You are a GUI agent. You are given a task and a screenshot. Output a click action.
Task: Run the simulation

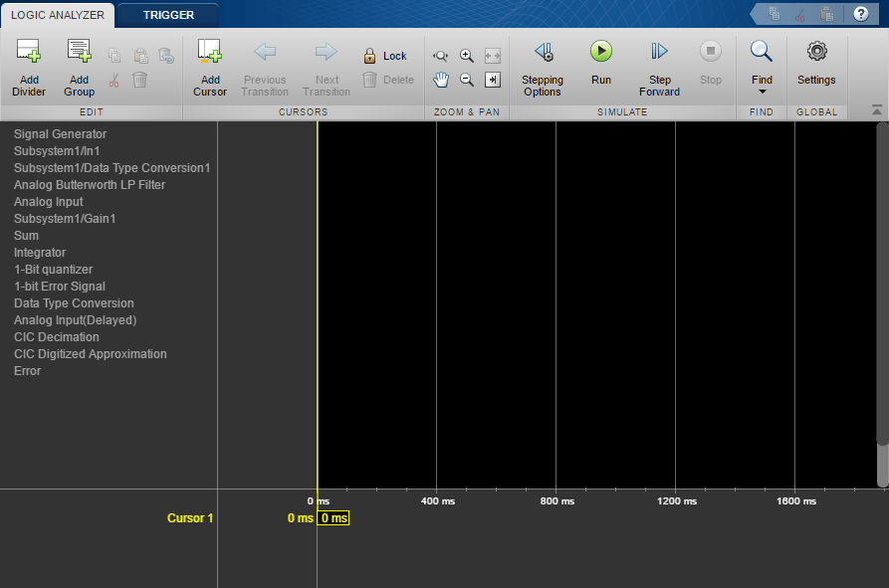601,62
